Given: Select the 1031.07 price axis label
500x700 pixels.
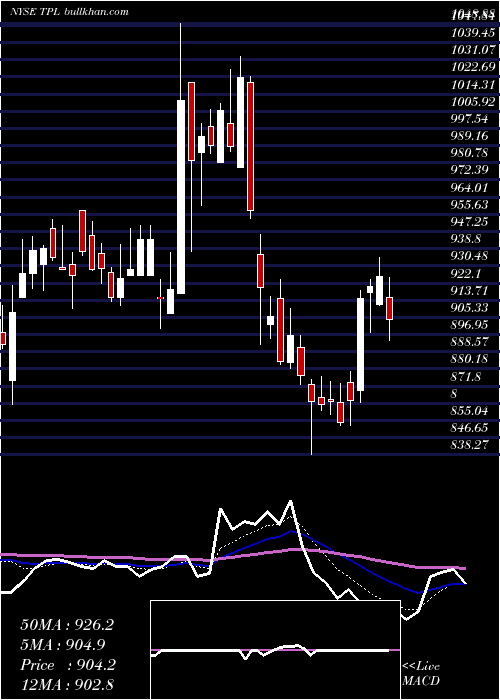Looking at the screenshot, I should pyautogui.click(x=473, y=50).
